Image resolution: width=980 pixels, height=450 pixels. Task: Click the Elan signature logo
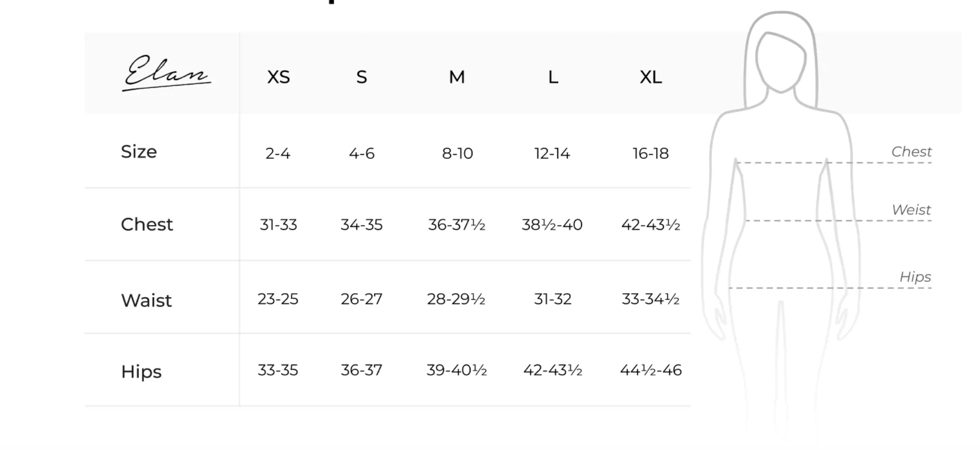pos(166,73)
